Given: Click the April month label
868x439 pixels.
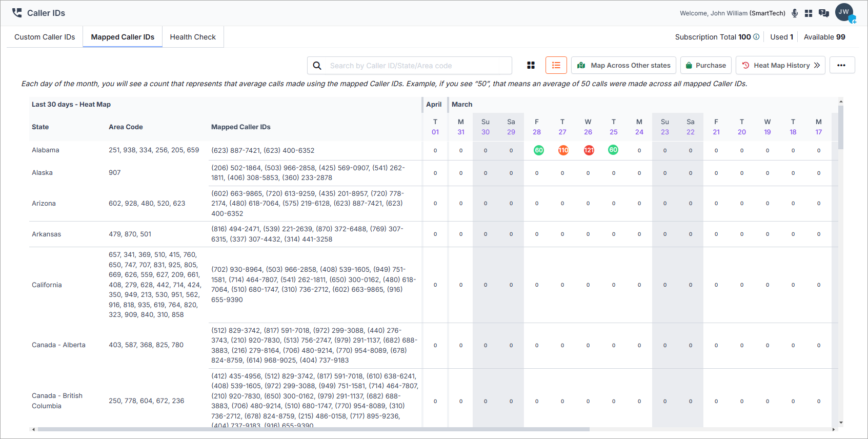Looking at the screenshot, I should pyautogui.click(x=434, y=104).
